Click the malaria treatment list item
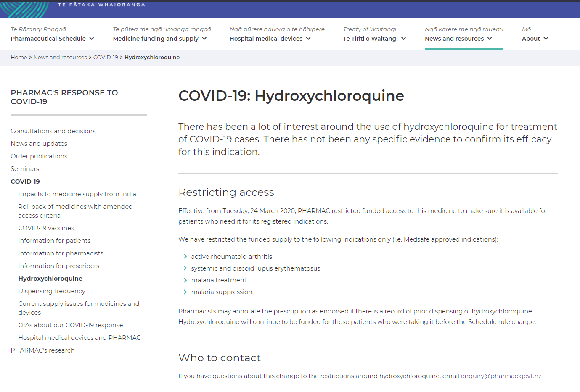 tap(219, 280)
